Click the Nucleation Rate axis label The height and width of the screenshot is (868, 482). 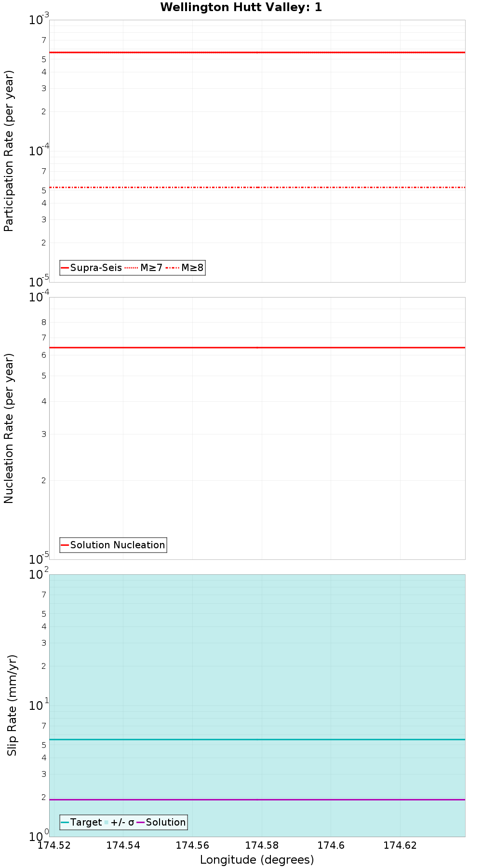(x=9, y=428)
